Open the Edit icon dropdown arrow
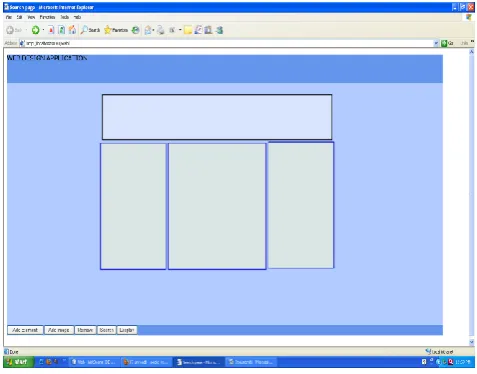This screenshot has width=477, height=374. (180, 30)
